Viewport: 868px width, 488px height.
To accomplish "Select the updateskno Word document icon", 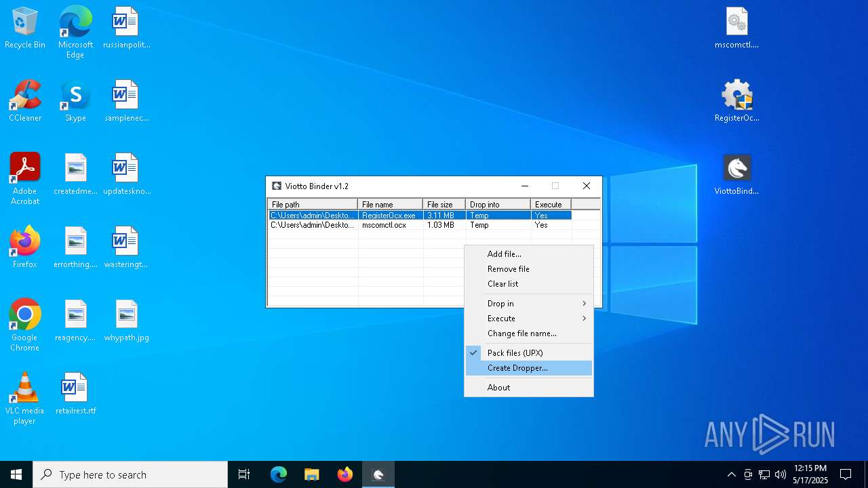I will (x=126, y=175).
